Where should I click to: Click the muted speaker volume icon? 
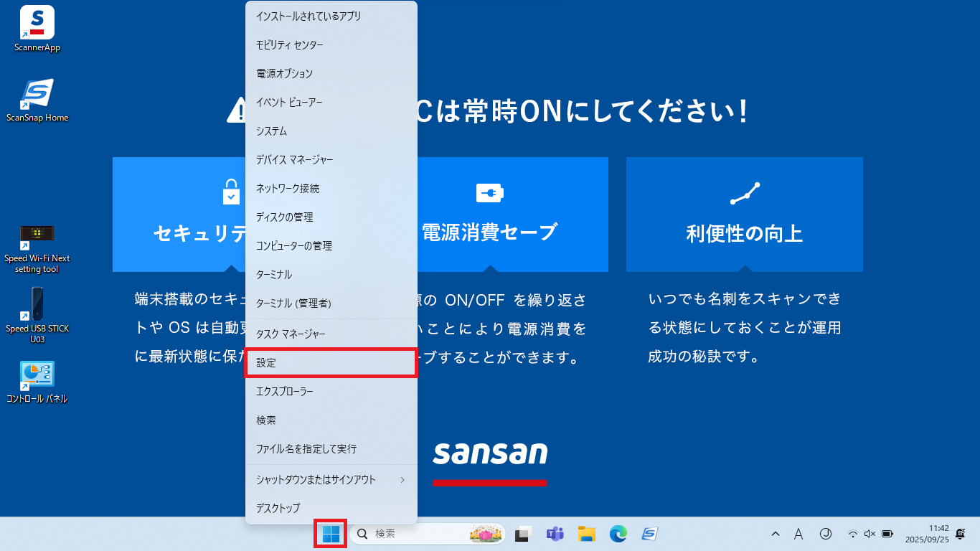click(x=870, y=534)
